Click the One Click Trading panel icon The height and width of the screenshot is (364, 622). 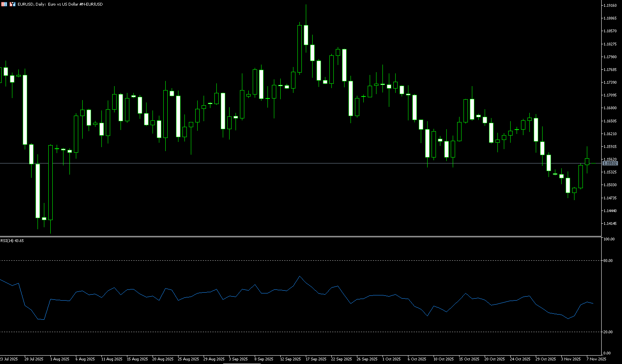pyautogui.click(x=13, y=4)
